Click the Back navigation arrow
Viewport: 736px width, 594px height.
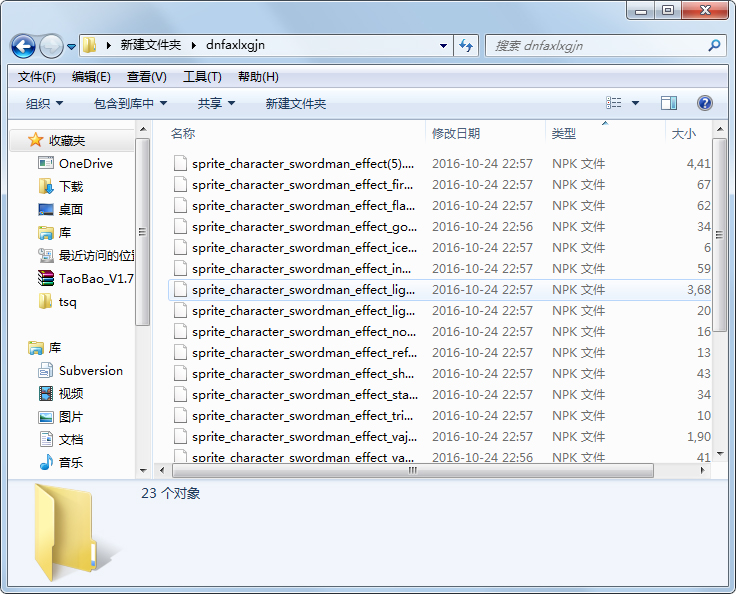click(x=23, y=46)
